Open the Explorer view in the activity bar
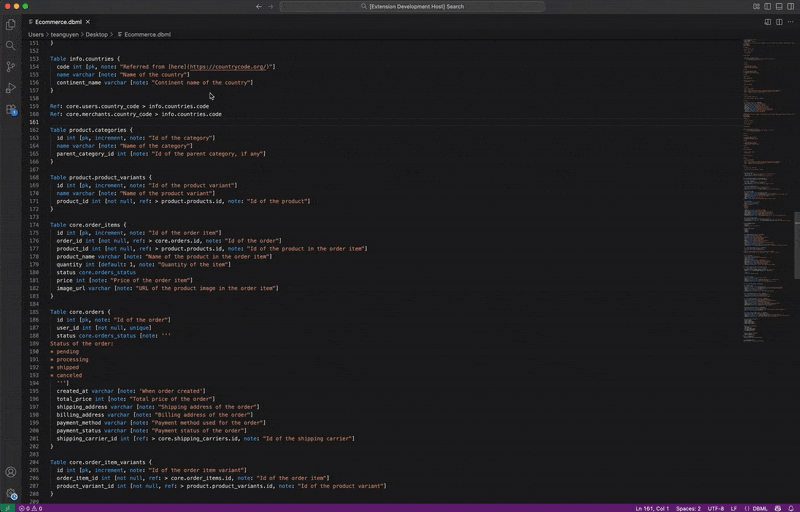The height and width of the screenshot is (512, 800). tap(10, 24)
